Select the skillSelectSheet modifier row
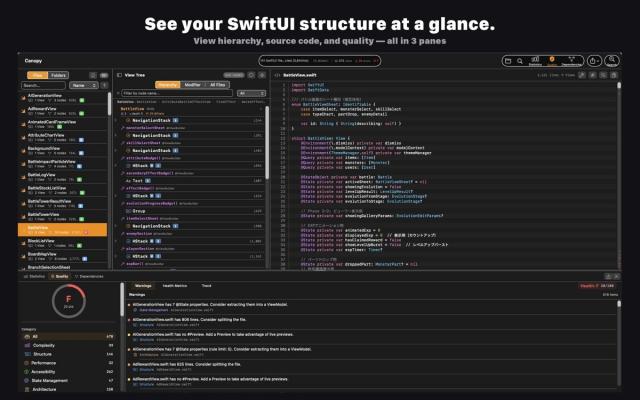 pos(190,143)
